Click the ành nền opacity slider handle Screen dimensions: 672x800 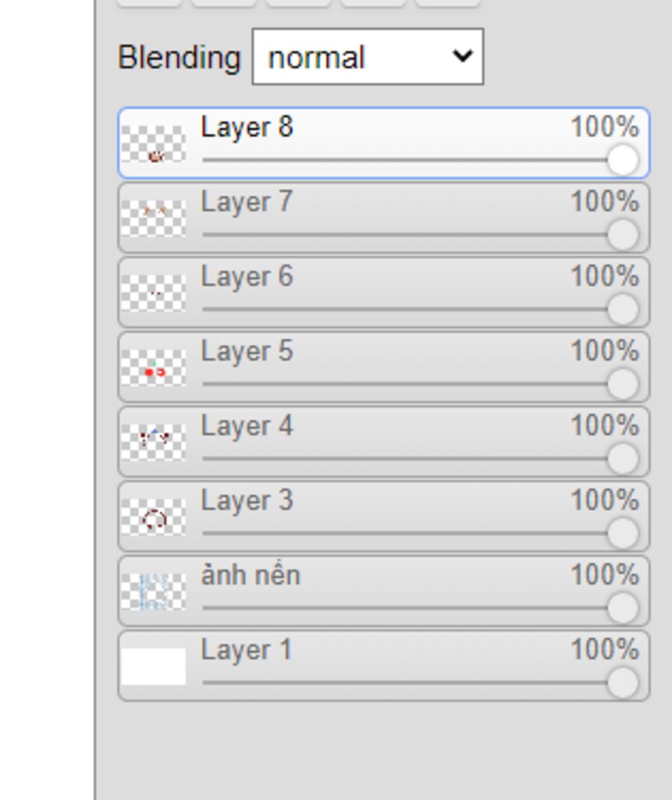[623, 608]
